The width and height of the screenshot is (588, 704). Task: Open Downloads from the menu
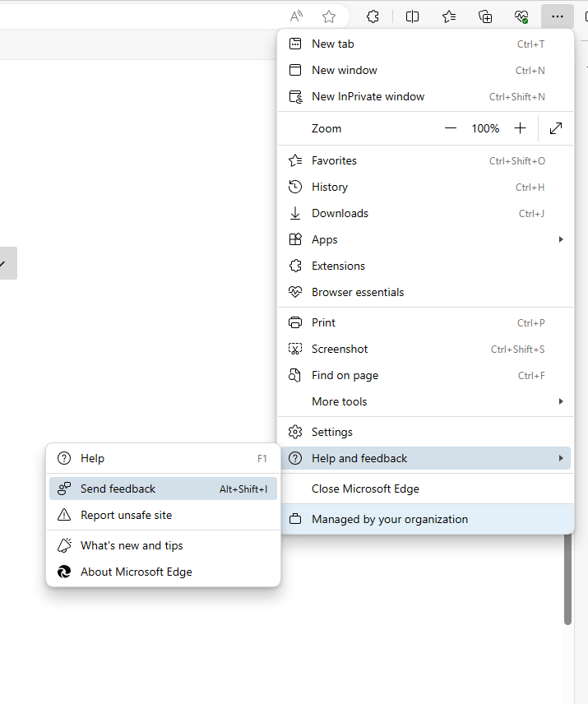425,213
